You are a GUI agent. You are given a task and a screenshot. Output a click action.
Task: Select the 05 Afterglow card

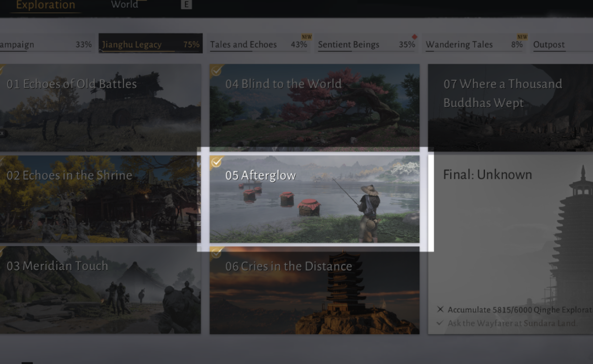click(x=315, y=199)
